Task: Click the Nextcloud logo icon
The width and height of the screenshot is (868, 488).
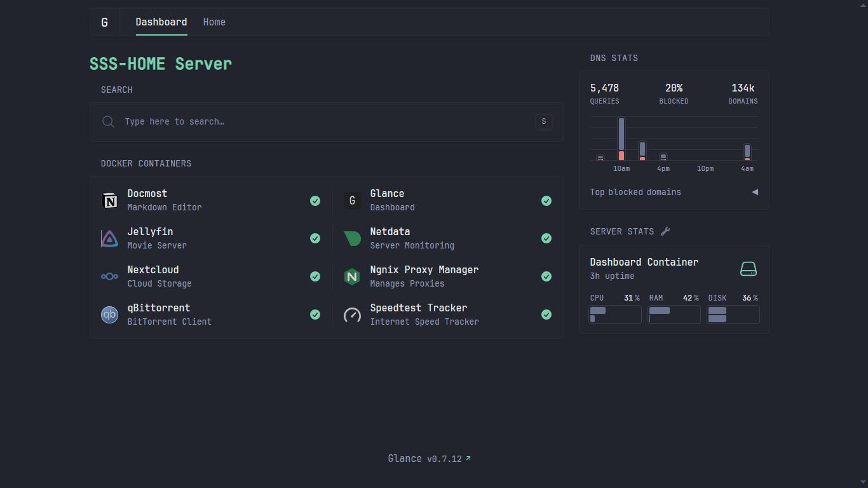Action: click(x=110, y=276)
